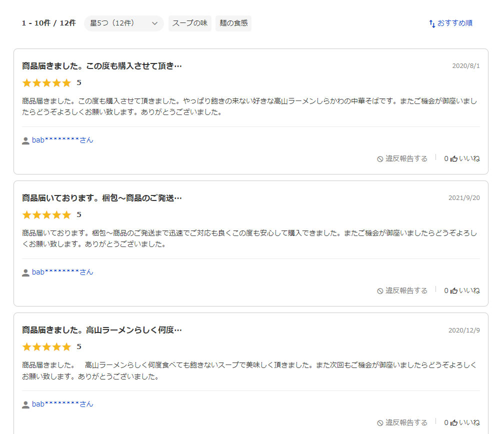504x434 pixels.
Task: Select the スープの味 filter tag
Action: [190, 23]
